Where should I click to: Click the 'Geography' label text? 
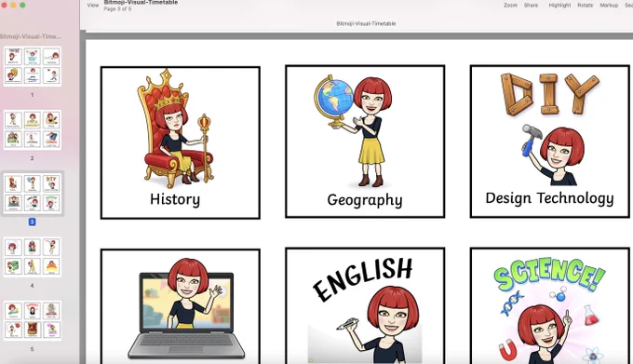(x=365, y=200)
